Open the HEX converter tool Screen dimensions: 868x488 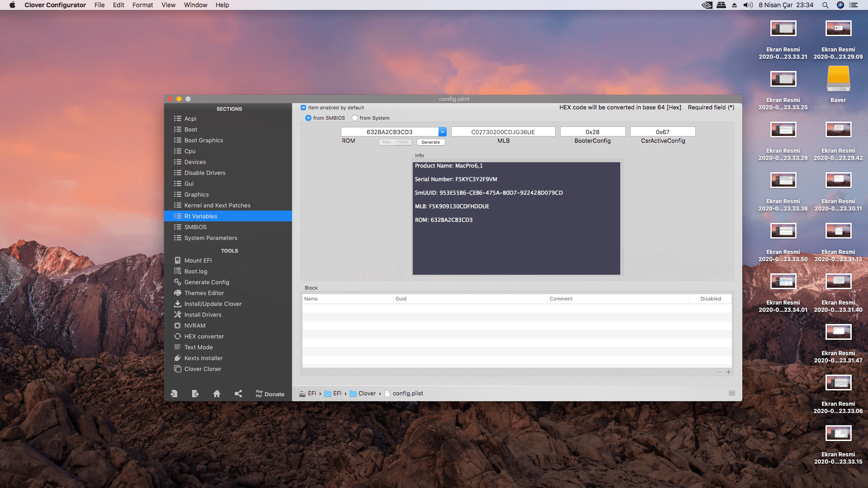click(204, 336)
